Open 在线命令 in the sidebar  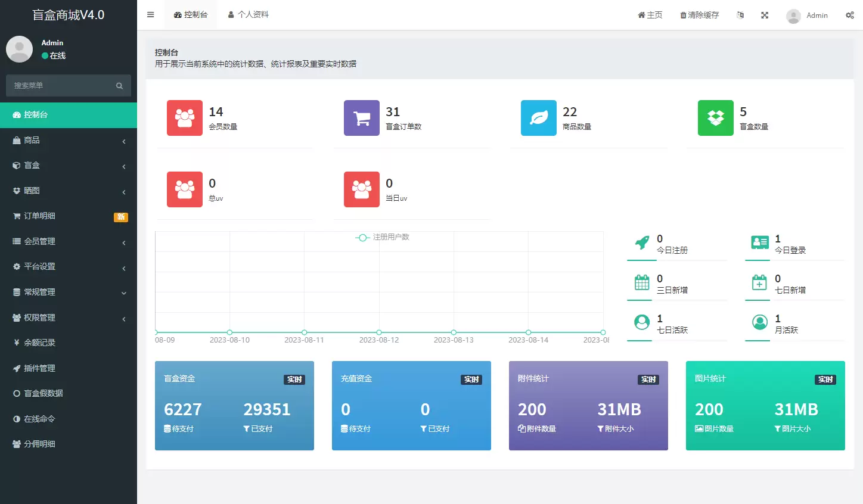tap(69, 419)
